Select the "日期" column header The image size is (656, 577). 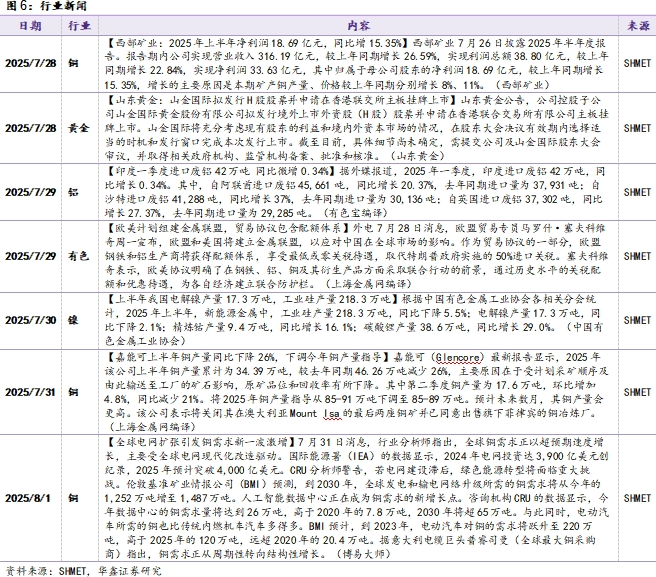pyautogui.click(x=31, y=26)
